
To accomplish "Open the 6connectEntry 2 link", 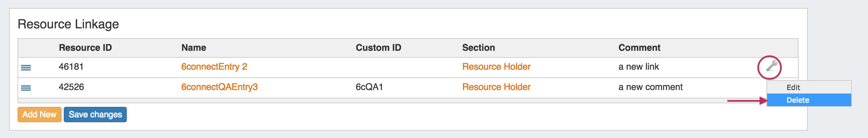I will [214, 67].
